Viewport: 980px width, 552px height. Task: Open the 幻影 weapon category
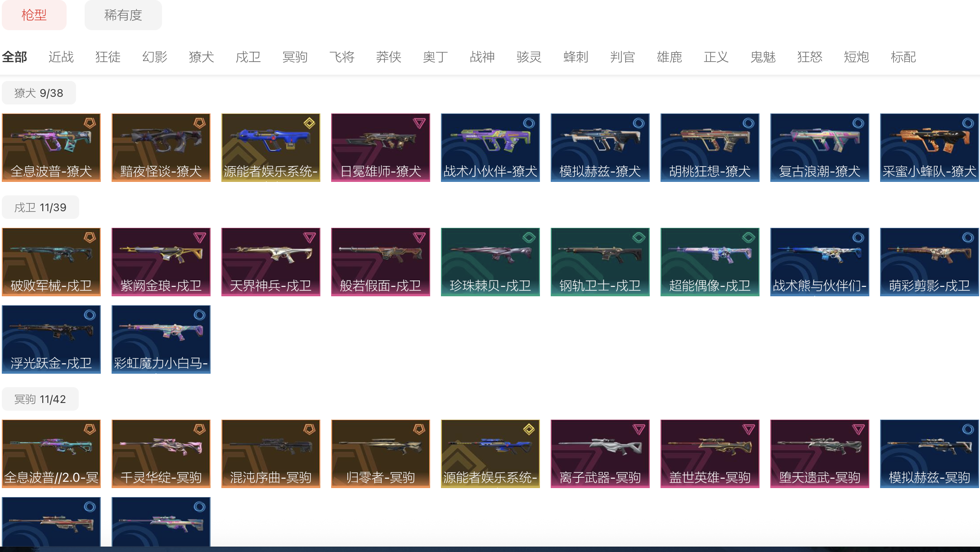click(x=155, y=57)
